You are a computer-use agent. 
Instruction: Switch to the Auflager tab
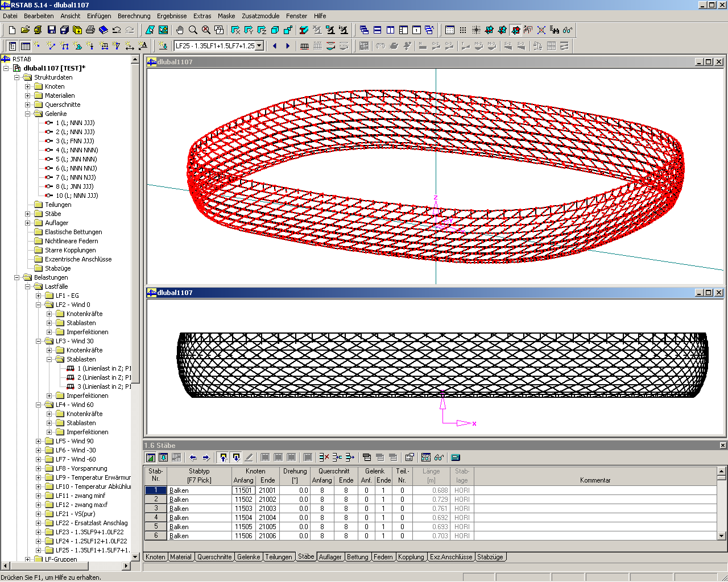coord(330,557)
